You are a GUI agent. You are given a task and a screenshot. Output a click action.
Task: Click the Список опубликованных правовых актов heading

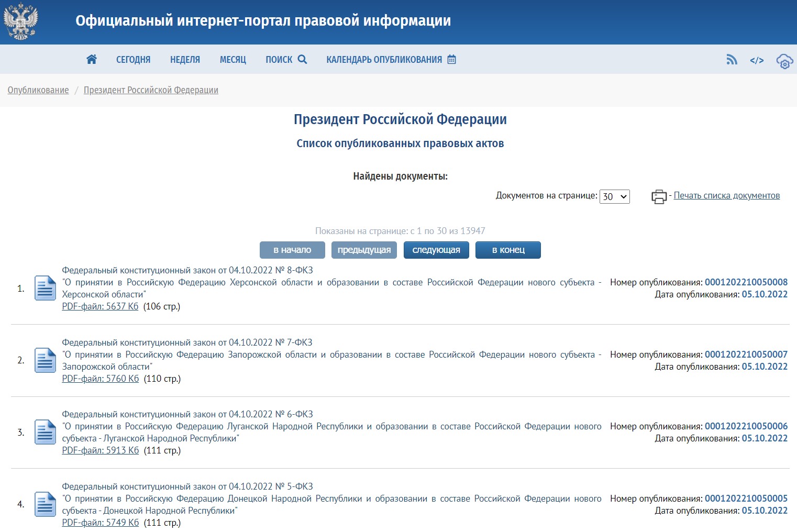[x=400, y=143]
